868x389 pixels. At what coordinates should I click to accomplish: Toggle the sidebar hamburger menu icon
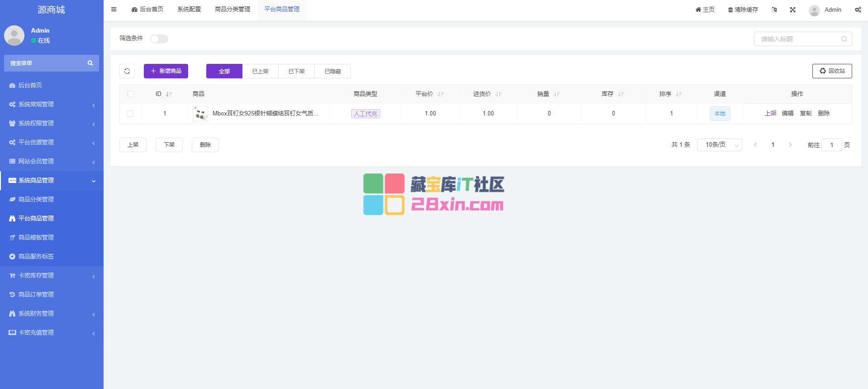(x=114, y=10)
